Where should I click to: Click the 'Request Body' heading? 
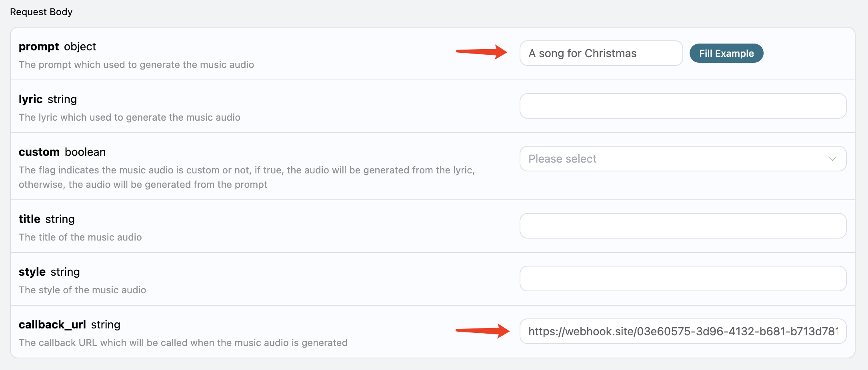click(41, 12)
